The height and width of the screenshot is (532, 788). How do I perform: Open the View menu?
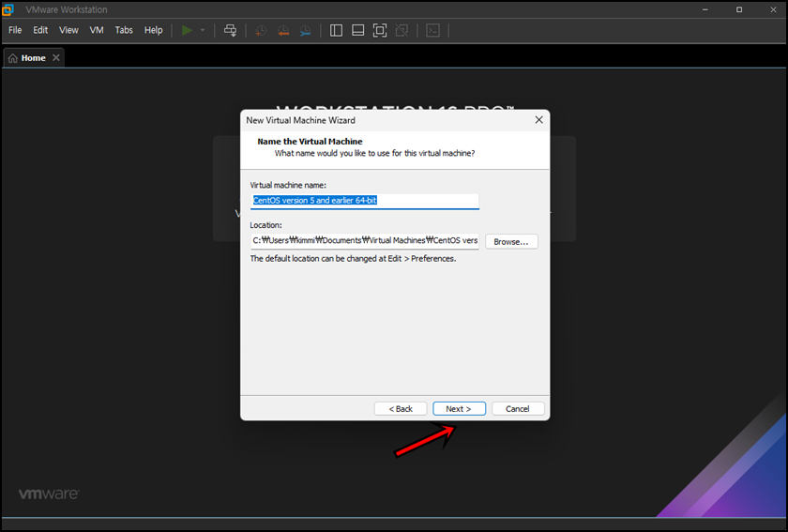(x=68, y=30)
